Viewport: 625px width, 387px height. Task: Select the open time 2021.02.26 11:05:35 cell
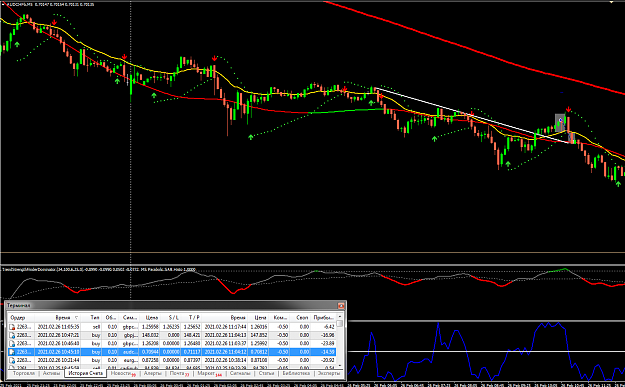tap(58, 327)
